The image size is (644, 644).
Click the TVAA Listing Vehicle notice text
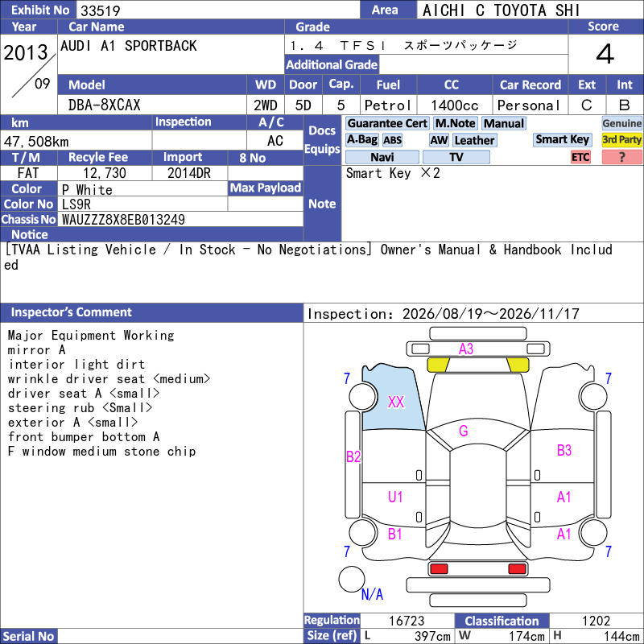point(308,257)
